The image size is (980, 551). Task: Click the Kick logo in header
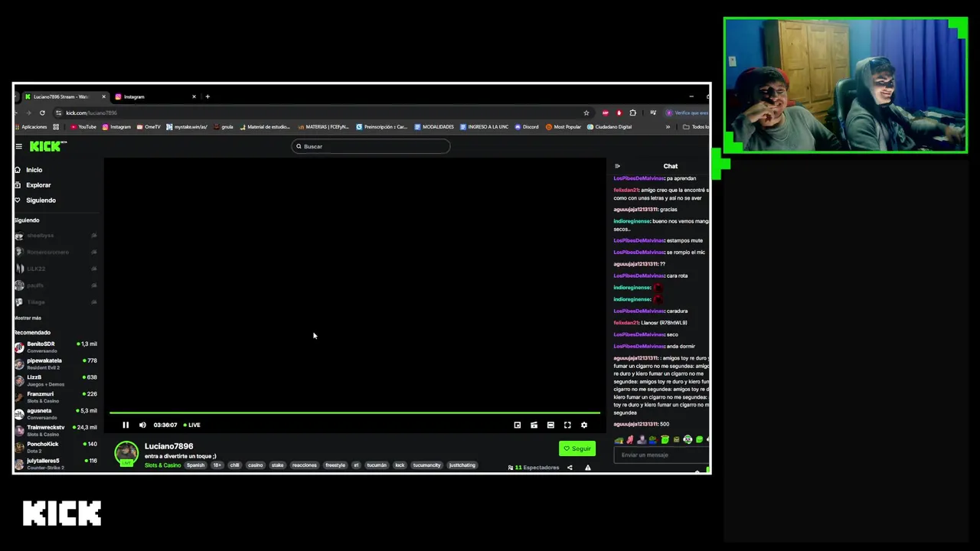pyautogui.click(x=47, y=146)
